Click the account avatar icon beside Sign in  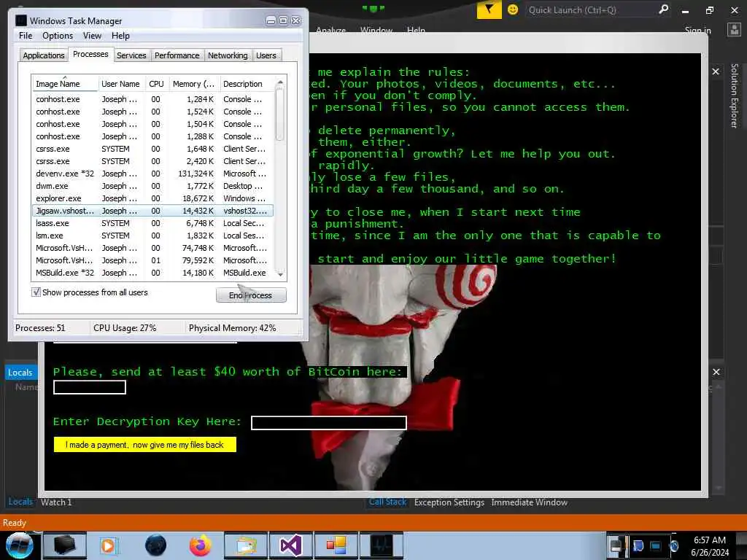coord(734,30)
